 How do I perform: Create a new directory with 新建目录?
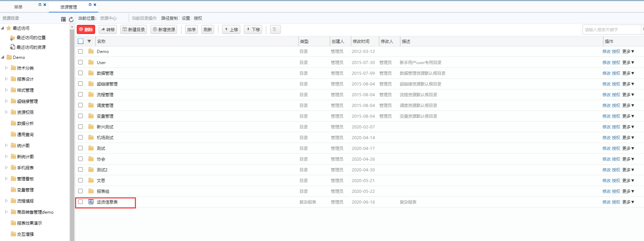(134, 29)
